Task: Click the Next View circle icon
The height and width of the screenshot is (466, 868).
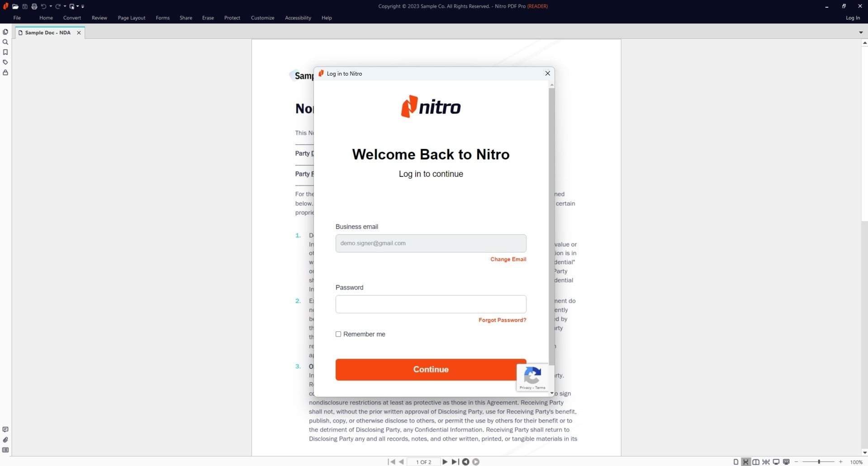Action: pyautogui.click(x=476, y=461)
